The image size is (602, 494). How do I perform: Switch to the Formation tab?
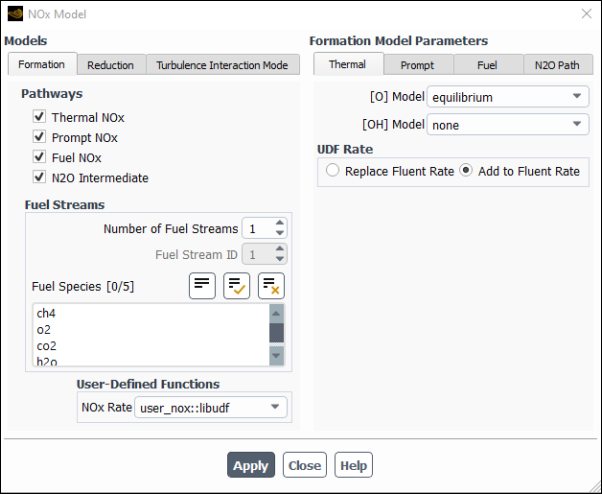click(x=42, y=64)
